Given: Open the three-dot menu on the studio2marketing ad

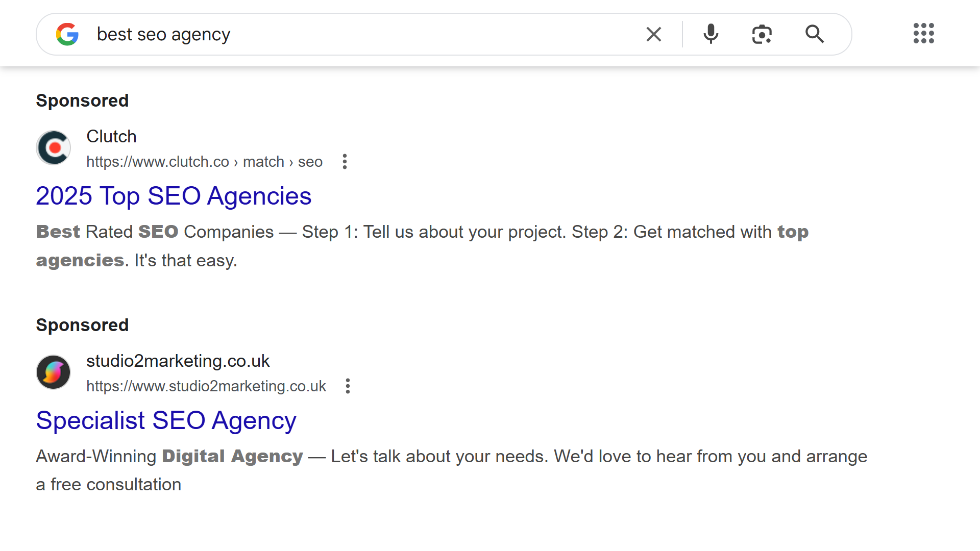Looking at the screenshot, I should click(x=348, y=386).
